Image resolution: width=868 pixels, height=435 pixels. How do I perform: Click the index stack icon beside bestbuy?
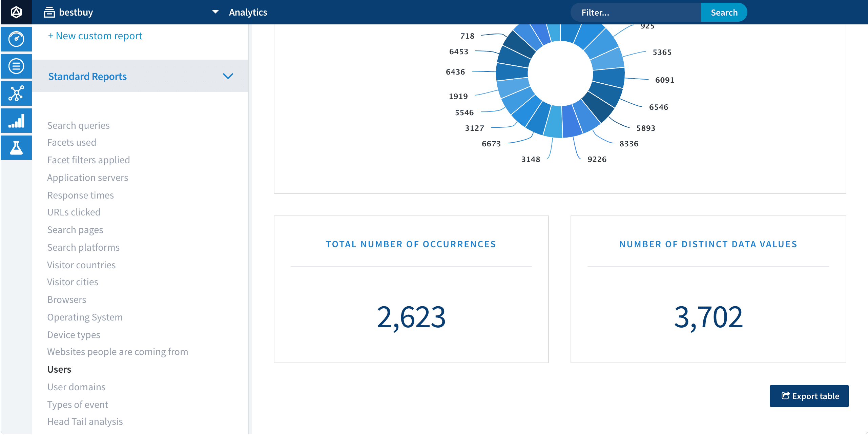click(49, 12)
